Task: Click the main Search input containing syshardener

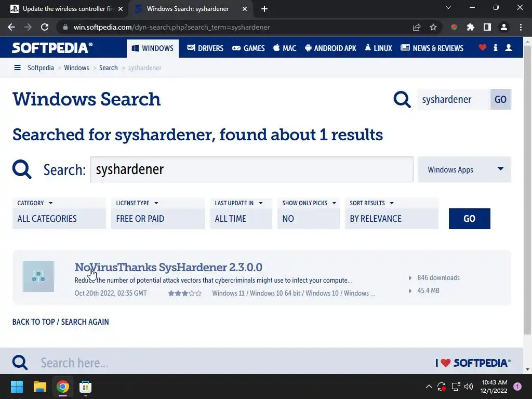Action: [x=252, y=169]
